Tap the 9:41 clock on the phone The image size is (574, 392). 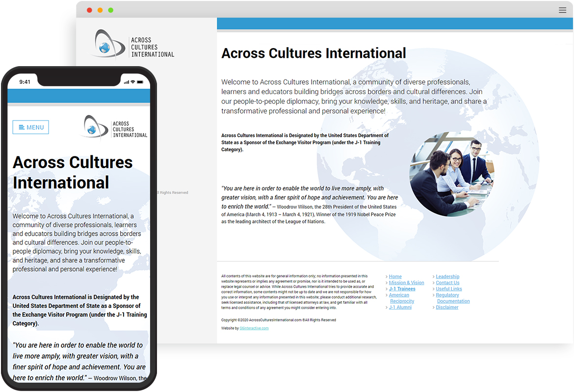[x=25, y=82]
